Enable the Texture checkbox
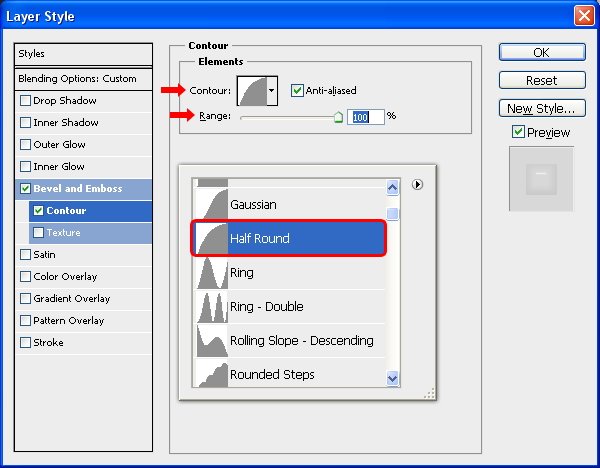Image resolution: width=600 pixels, height=468 pixels. 39,233
